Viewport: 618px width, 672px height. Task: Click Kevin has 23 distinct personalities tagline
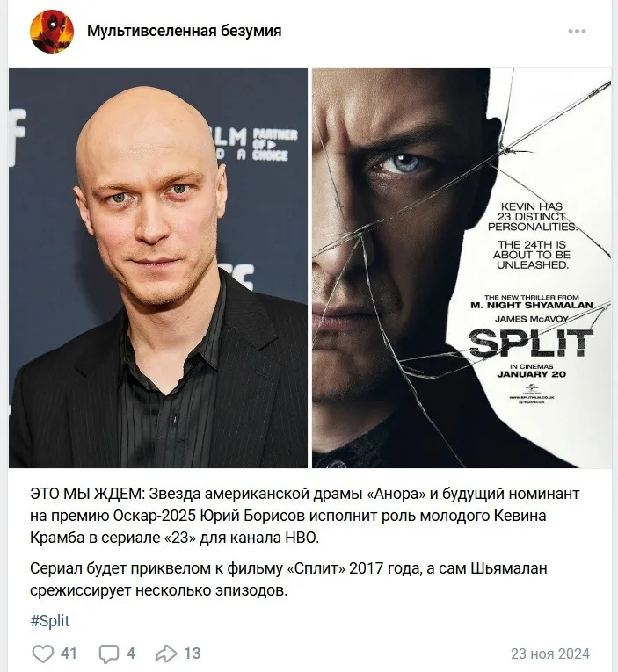531,217
